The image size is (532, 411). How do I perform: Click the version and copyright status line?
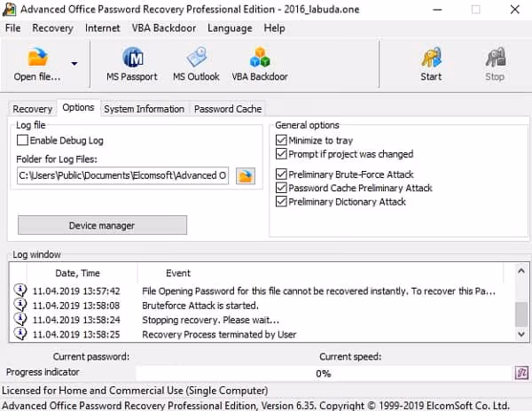[256, 405]
